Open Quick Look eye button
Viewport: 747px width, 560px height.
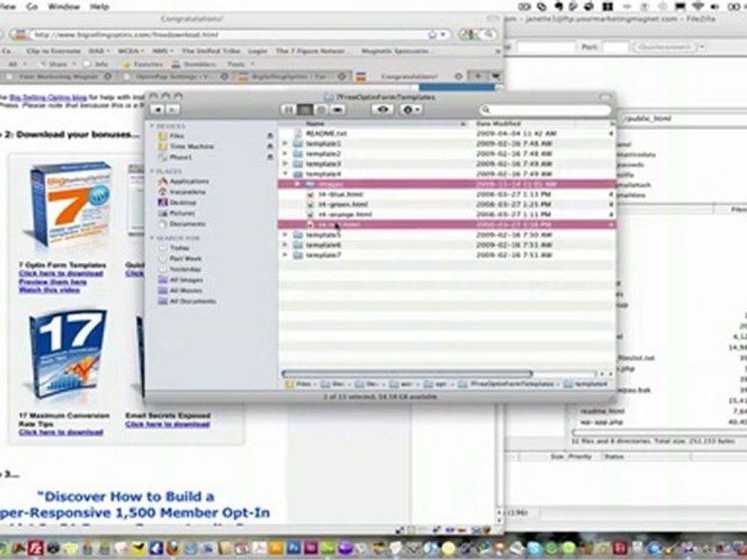pos(383,110)
